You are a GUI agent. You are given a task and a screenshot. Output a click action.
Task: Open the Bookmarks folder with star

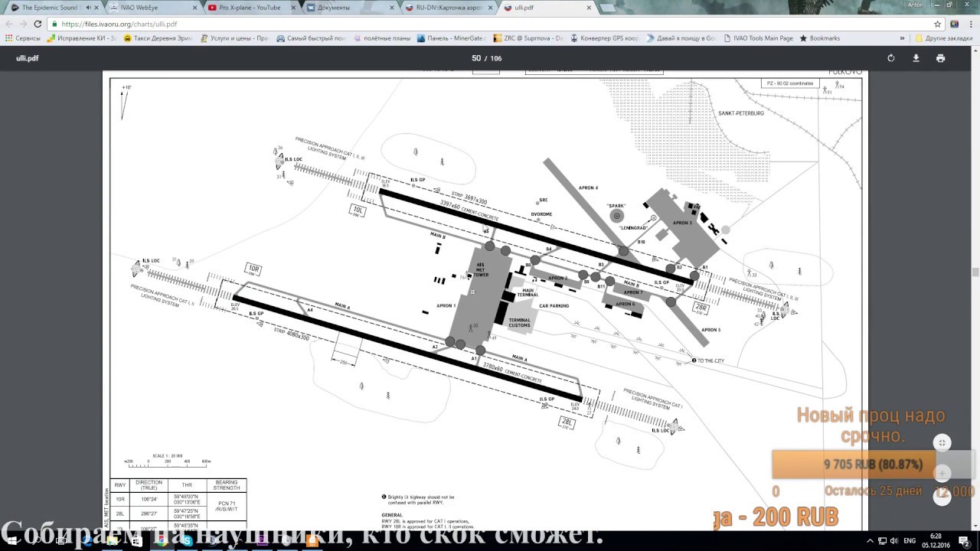point(819,38)
